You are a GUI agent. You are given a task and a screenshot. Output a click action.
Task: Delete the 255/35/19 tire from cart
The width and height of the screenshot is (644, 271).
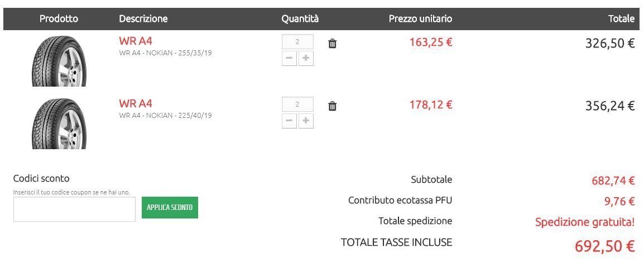332,44
